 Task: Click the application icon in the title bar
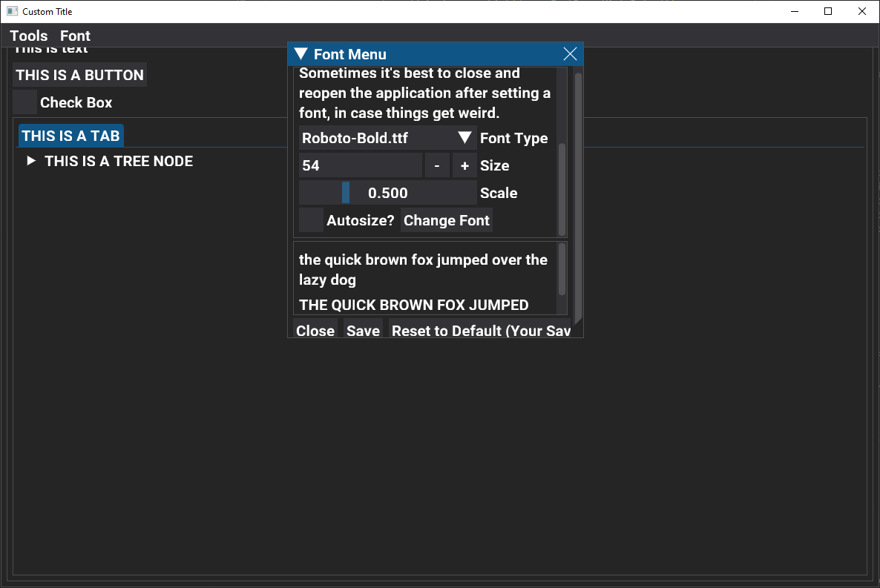(x=12, y=11)
